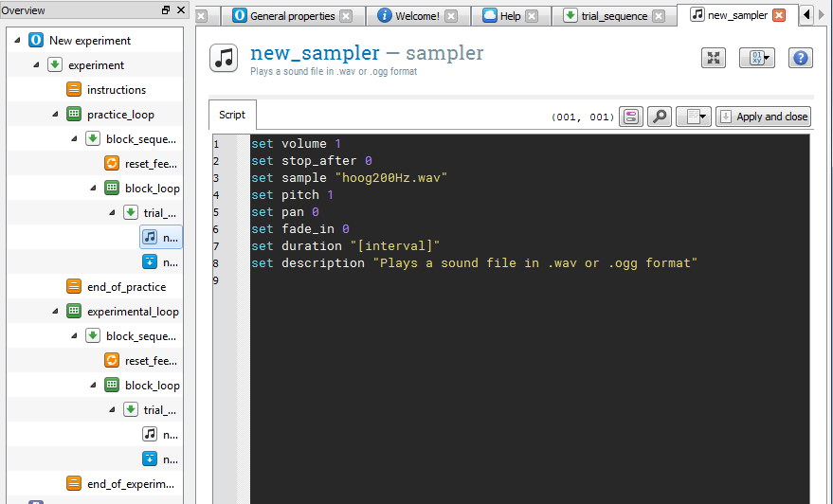Click script line 'set fade_in 0'
Image resolution: width=833 pixels, height=504 pixels.
pos(300,228)
